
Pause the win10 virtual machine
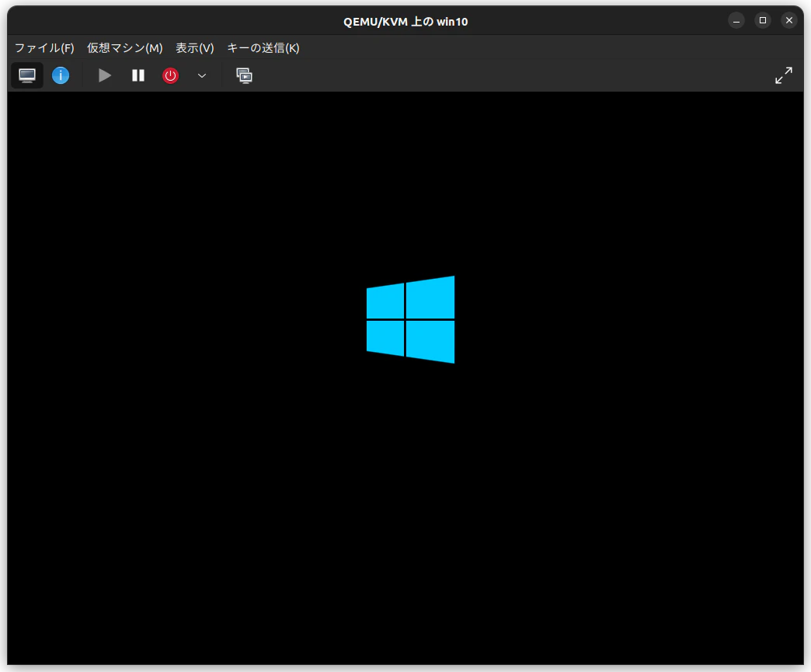[138, 75]
